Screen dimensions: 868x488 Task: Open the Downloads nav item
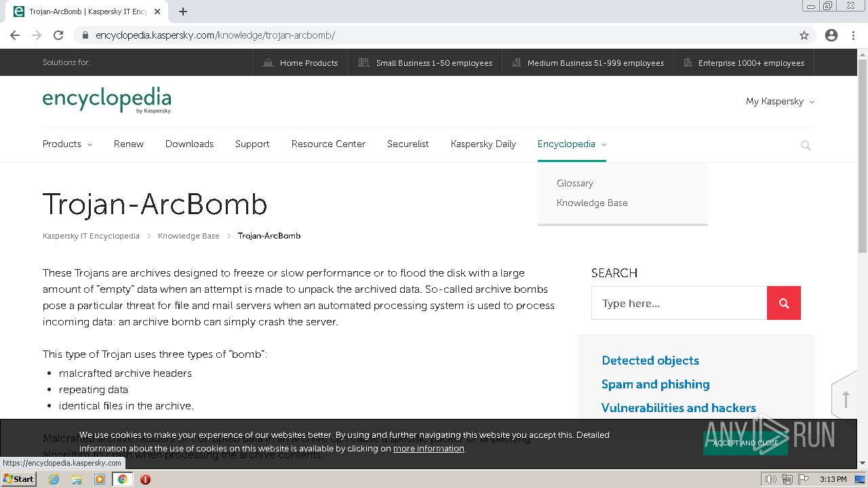pos(189,144)
